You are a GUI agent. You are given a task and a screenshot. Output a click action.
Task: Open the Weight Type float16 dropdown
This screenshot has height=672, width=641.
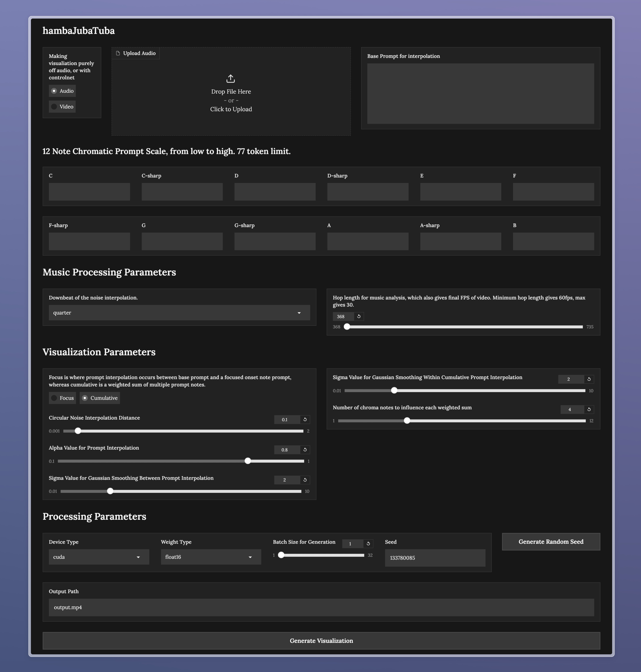tap(211, 557)
